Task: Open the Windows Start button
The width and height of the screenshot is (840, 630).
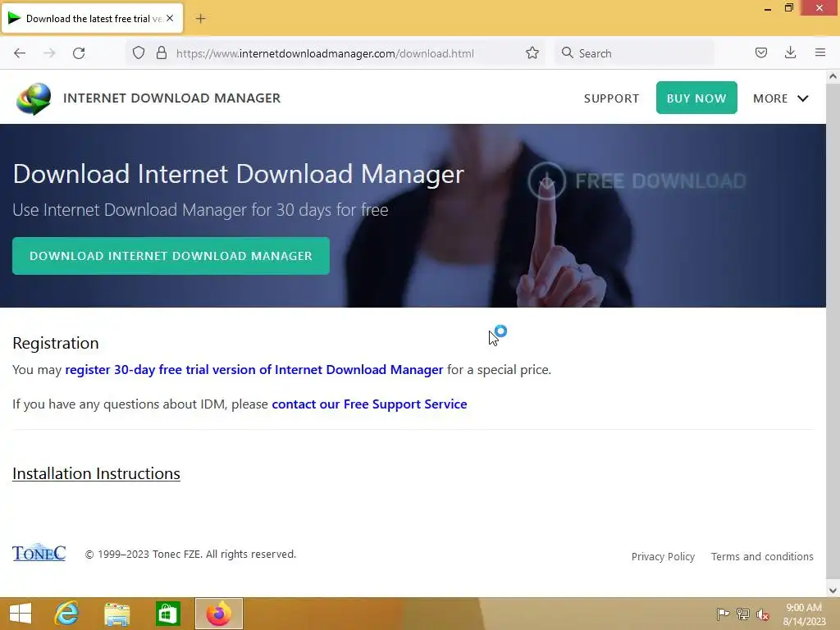Action: click(x=21, y=614)
